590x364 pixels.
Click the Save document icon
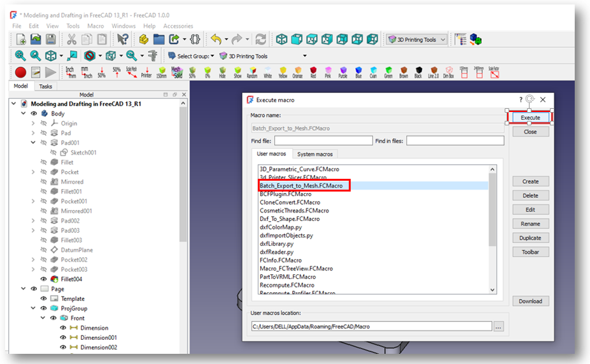[50, 39]
